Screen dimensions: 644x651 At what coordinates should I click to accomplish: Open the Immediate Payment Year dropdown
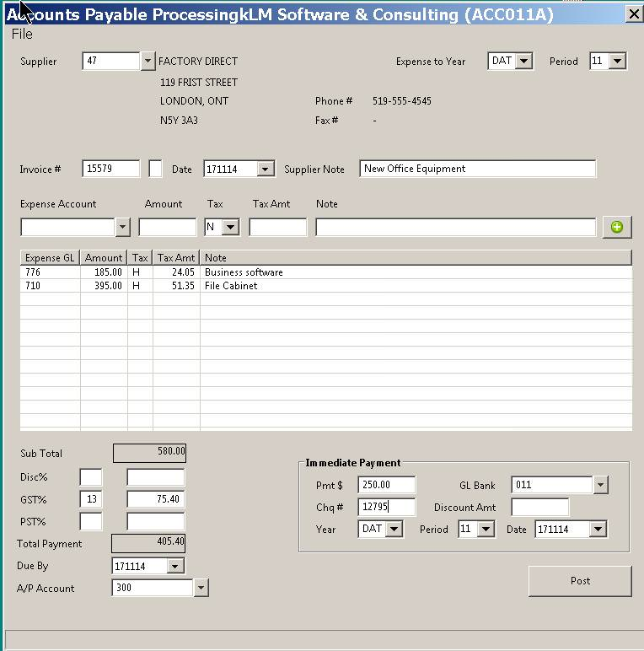pyautogui.click(x=394, y=529)
